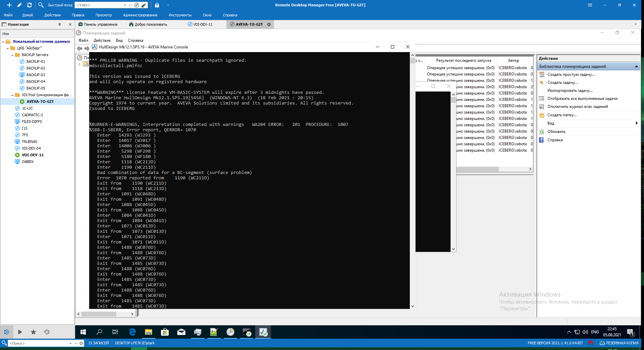
Task: Click the play (opened sessions) icon at panel bottom
Action: click(x=20, y=332)
